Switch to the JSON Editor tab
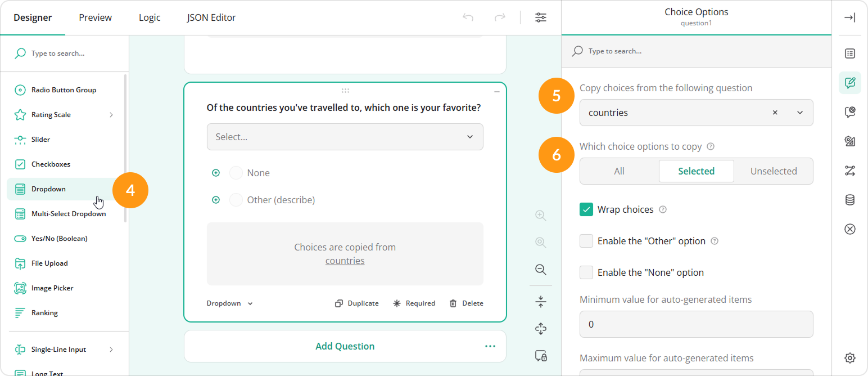The height and width of the screenshot is (376, 868). [x=211, y=17]
